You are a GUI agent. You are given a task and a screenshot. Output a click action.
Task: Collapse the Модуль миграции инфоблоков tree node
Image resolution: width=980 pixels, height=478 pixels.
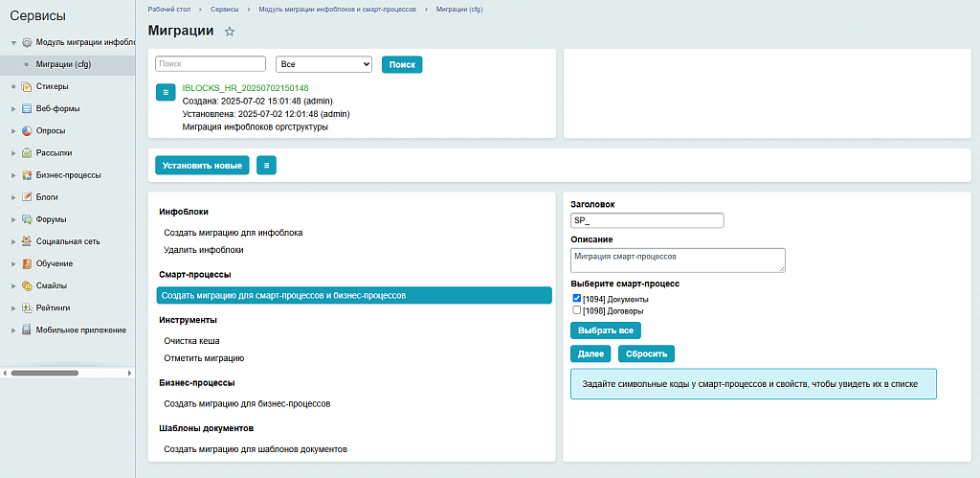click(13, 43)
